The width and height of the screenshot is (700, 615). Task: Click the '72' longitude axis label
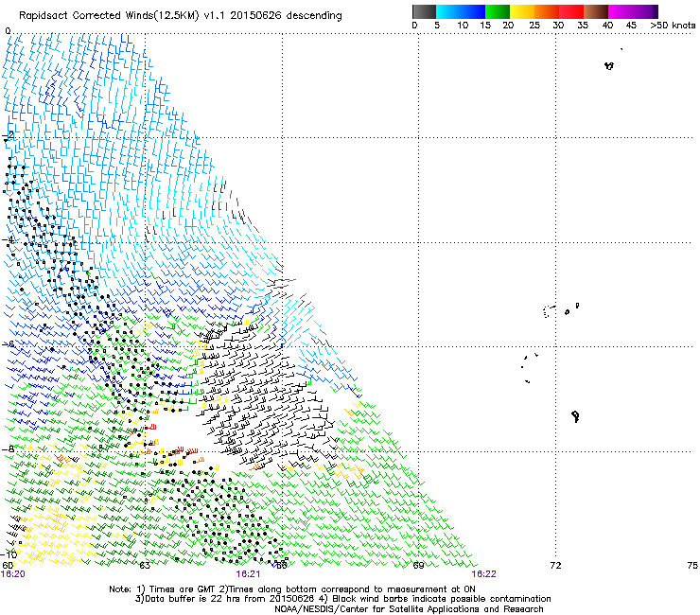click(555, 566)
